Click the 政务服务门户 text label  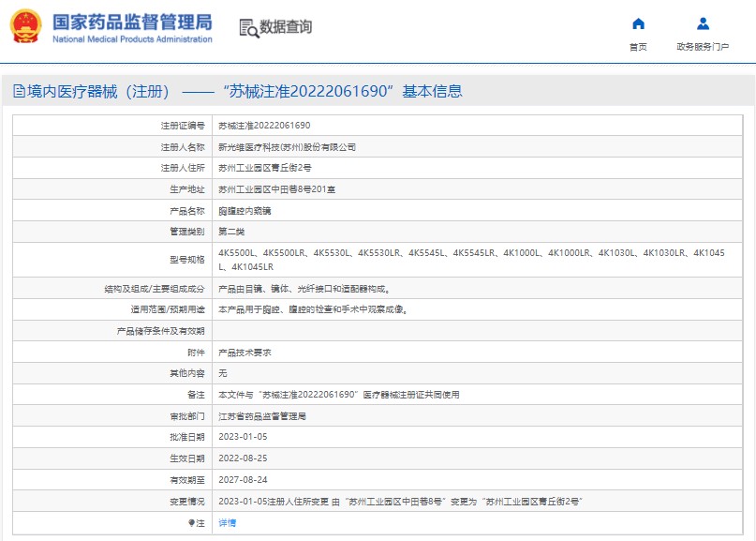(703, 47)
